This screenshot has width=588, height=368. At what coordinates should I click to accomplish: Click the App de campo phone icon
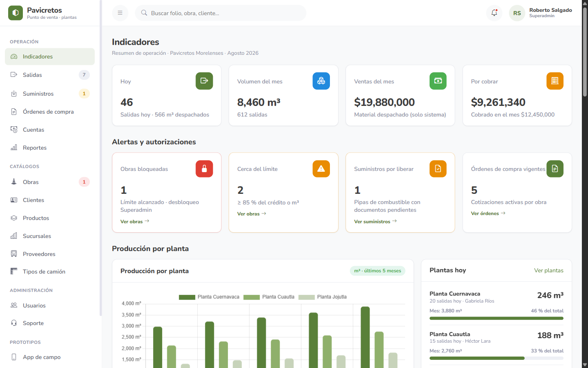pyautogui.click(x=14, y=357)
